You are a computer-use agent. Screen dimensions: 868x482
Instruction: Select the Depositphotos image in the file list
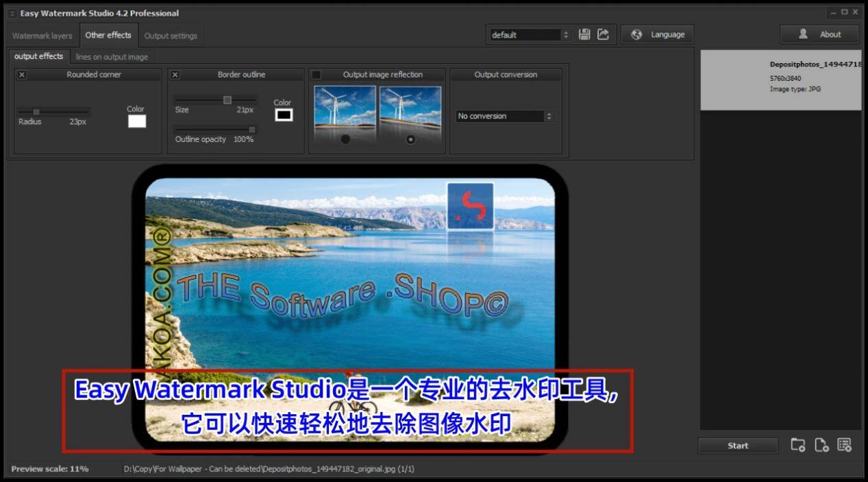[x=781, y=80]
